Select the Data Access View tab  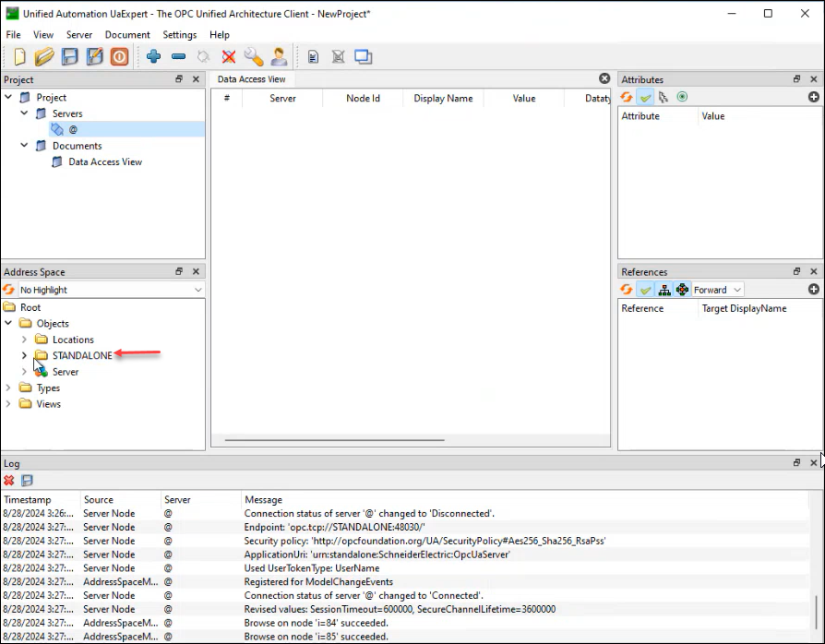click(x=252, y=79)
